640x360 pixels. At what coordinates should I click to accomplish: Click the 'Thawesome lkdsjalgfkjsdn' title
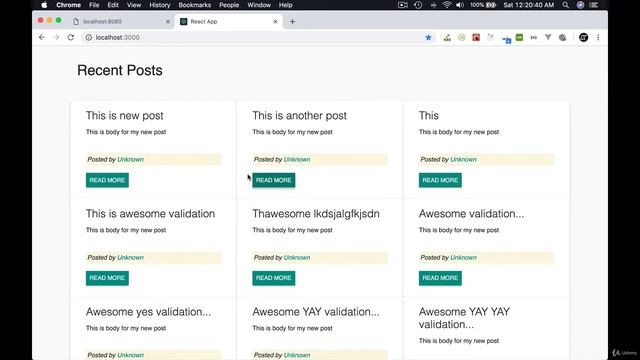(316, 213)
